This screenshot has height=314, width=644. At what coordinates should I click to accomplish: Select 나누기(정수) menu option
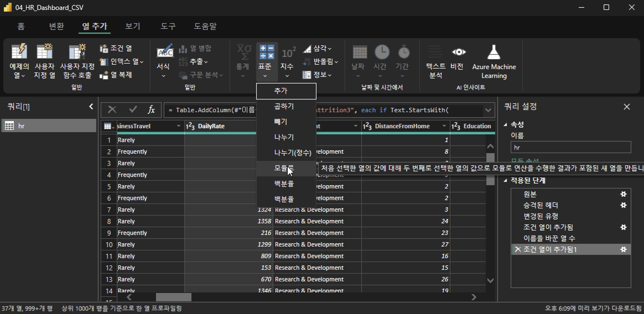click(292, 153)
